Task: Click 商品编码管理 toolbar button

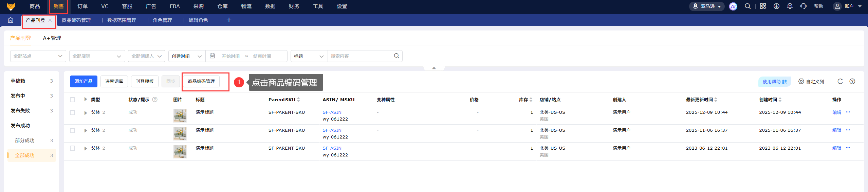Action: pyautogui.click(x=201, y=81)
